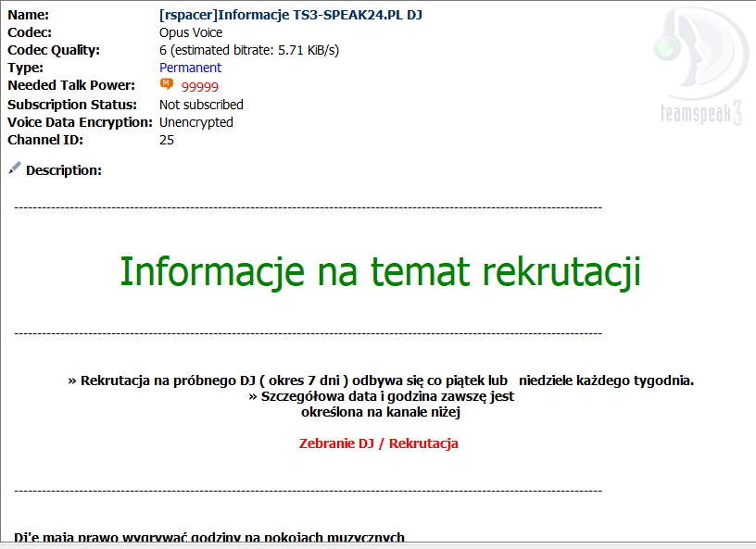
Task: Click the Channel ID value 25
Action: point(167,140)
